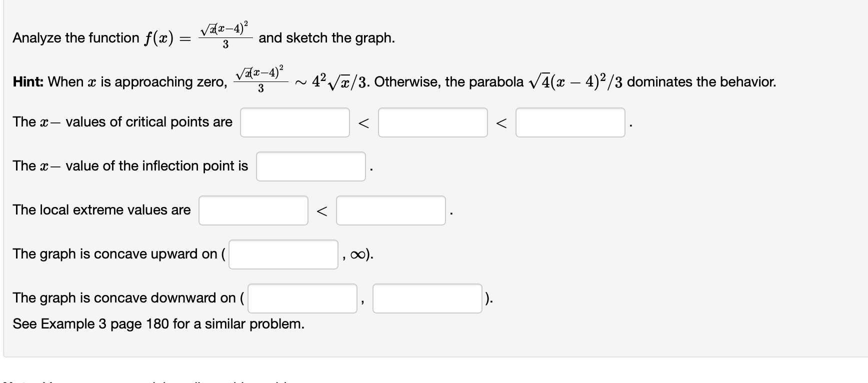The width and height of the screenshot is (868, 383).
Task: Click the infinity symbol after concave upward box
Action: tap(359, 255)
